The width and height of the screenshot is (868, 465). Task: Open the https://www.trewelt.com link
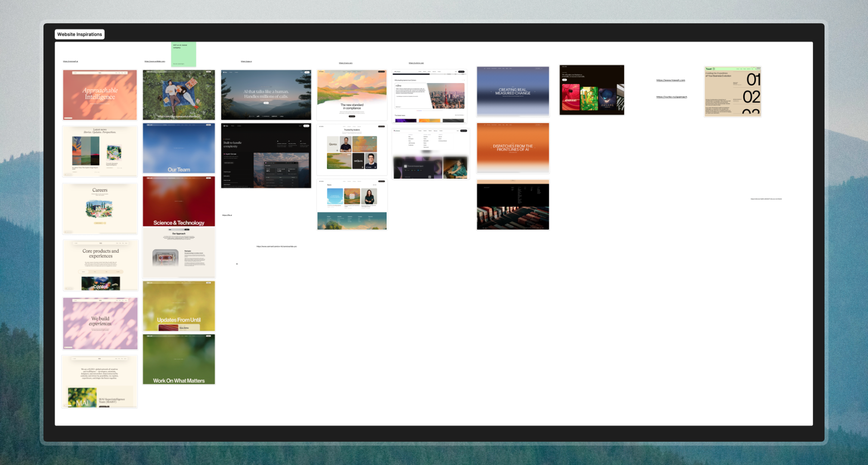[670, 80]
